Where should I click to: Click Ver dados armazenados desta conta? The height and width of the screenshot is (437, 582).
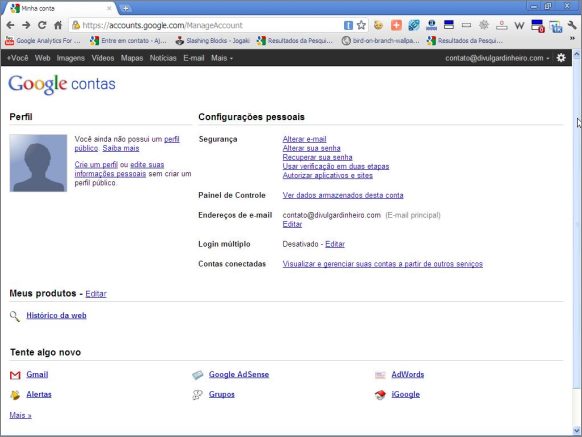pyautogui.click(x=343, y=195)
